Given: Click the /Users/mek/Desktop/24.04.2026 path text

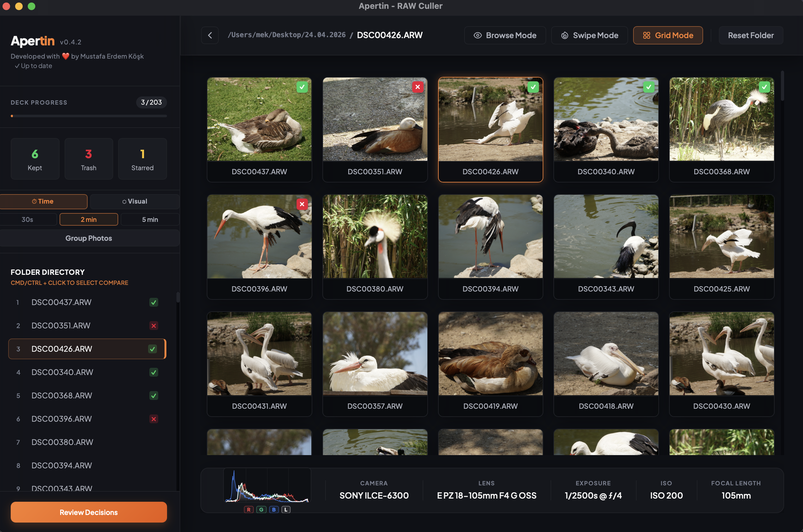Looking at the screenshot, I should pos(287,35).
